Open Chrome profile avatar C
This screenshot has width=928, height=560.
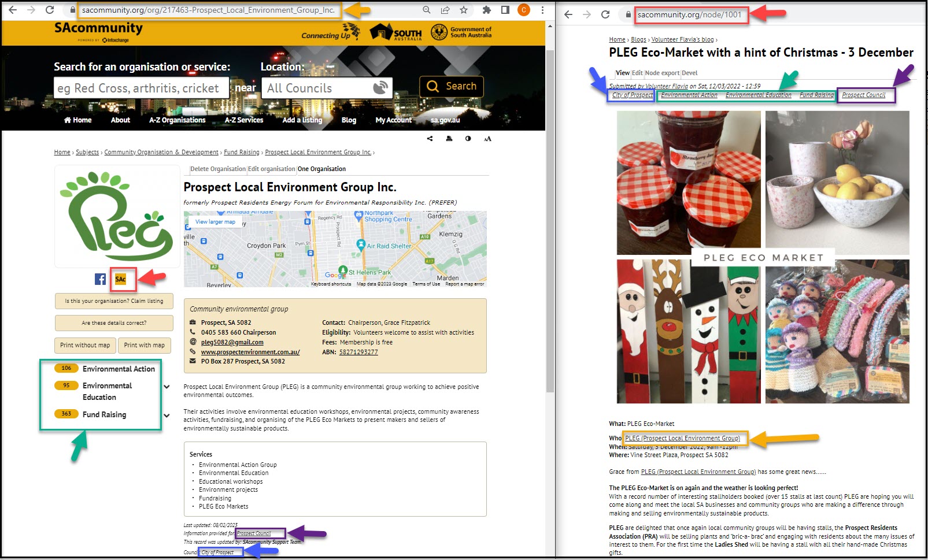tap(524, 10)
